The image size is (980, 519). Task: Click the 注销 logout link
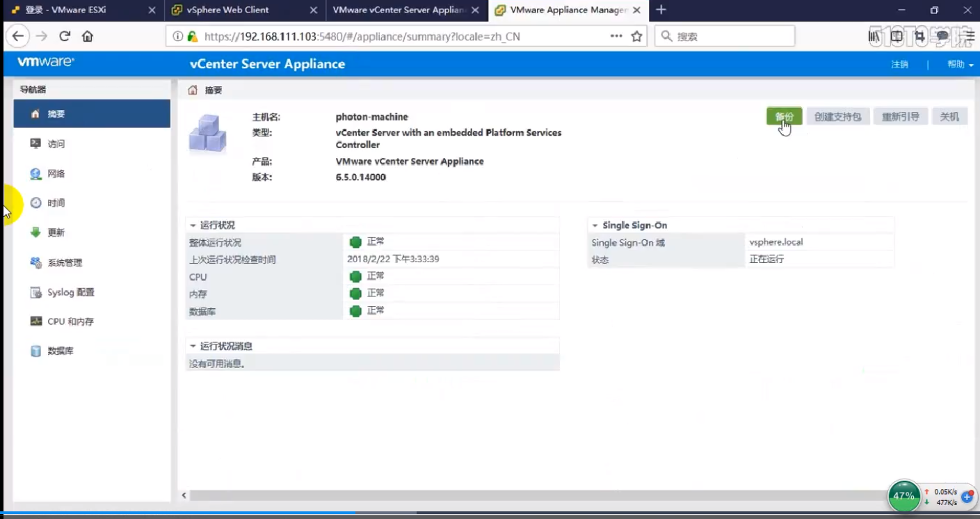tap(899, 64)
